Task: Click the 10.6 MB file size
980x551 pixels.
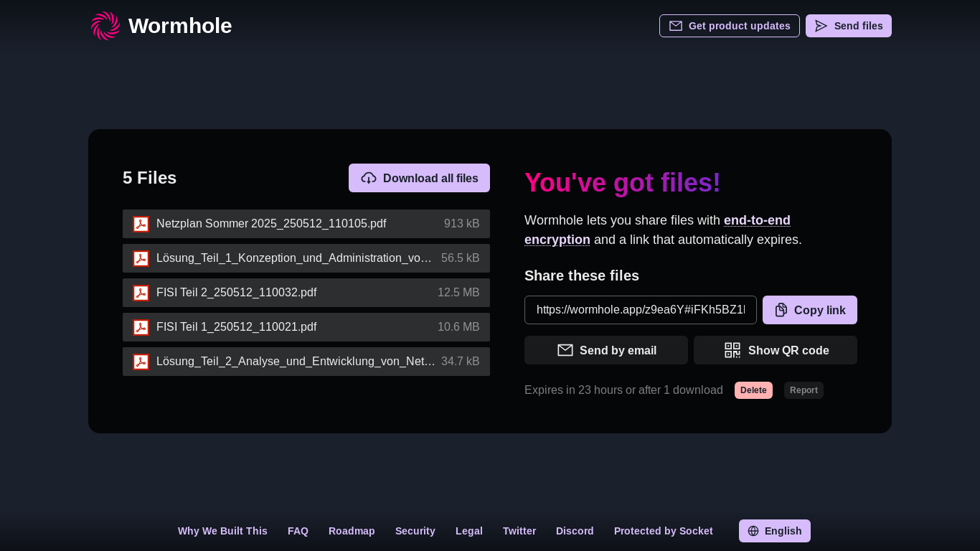Action: [458, 327]
